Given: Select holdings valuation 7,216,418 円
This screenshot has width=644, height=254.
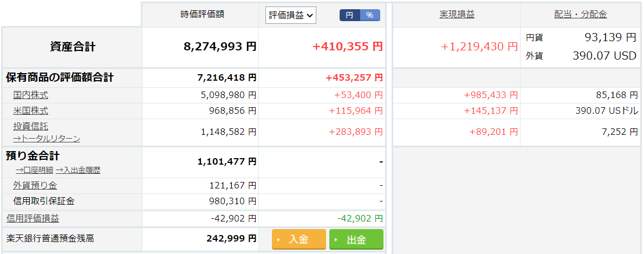Looking at the screenshot, I should pos(227,77).
